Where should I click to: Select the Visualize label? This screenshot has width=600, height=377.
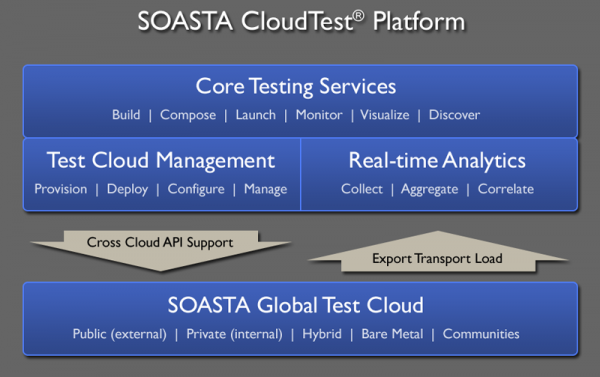(x=385, y=115)
